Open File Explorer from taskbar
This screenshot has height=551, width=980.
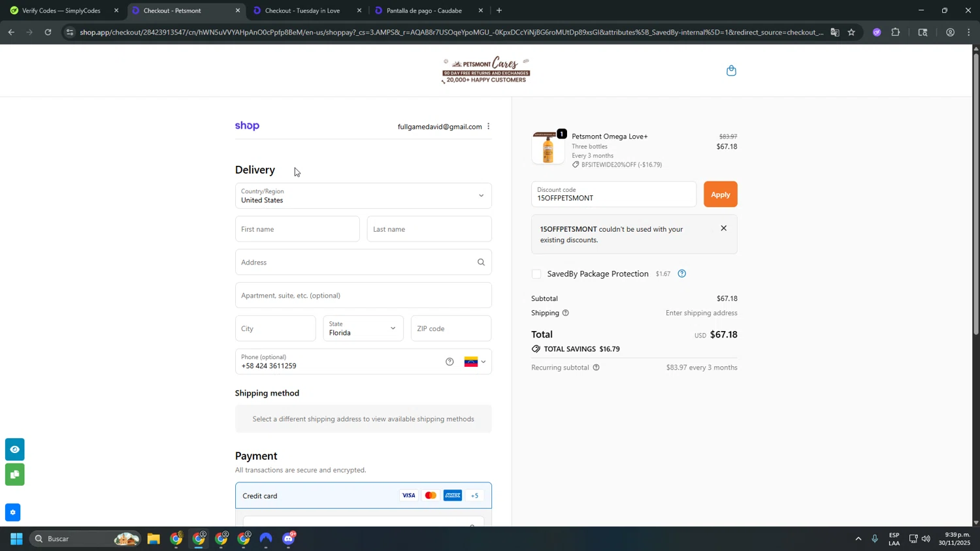coord(154,539)
